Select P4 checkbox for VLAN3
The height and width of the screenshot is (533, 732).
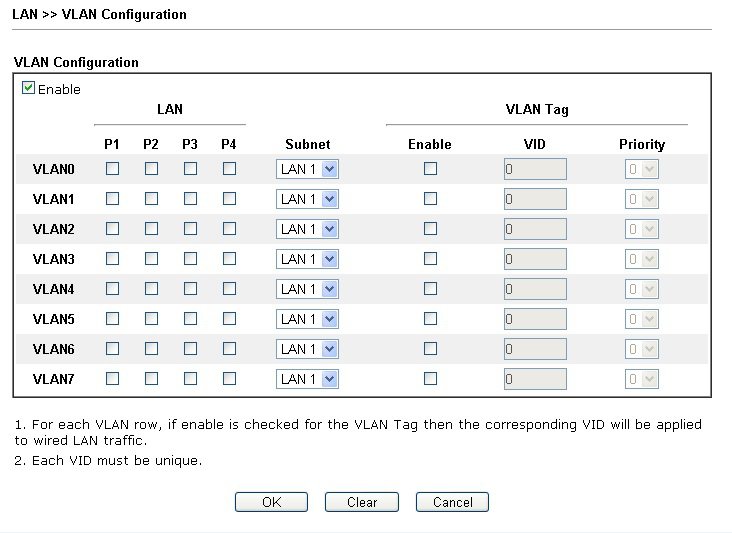(229, 259)
